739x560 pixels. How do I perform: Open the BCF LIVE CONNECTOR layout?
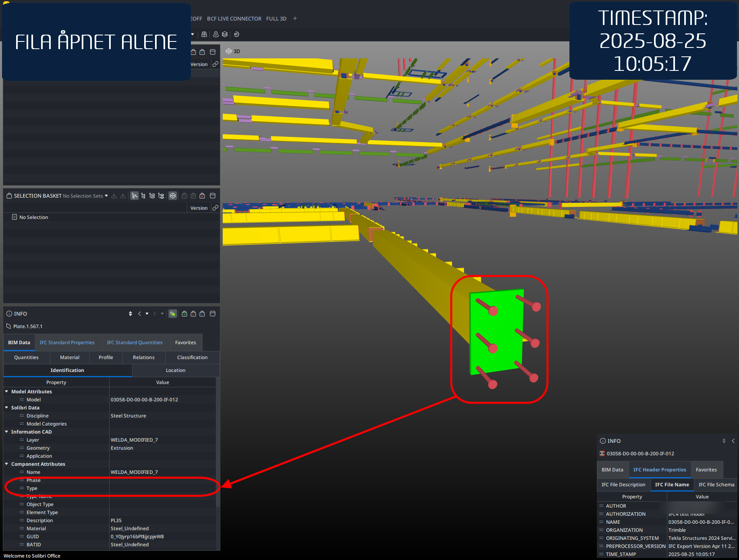234,19
